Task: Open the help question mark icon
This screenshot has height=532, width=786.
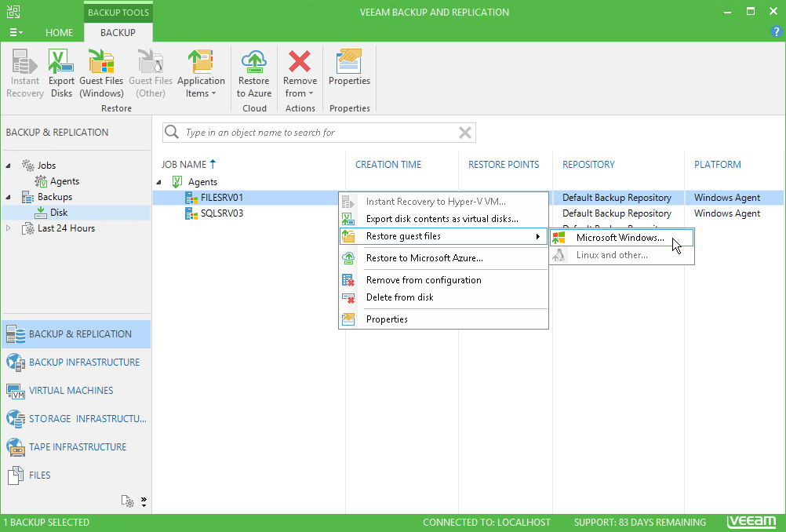Action: point(776,31)
